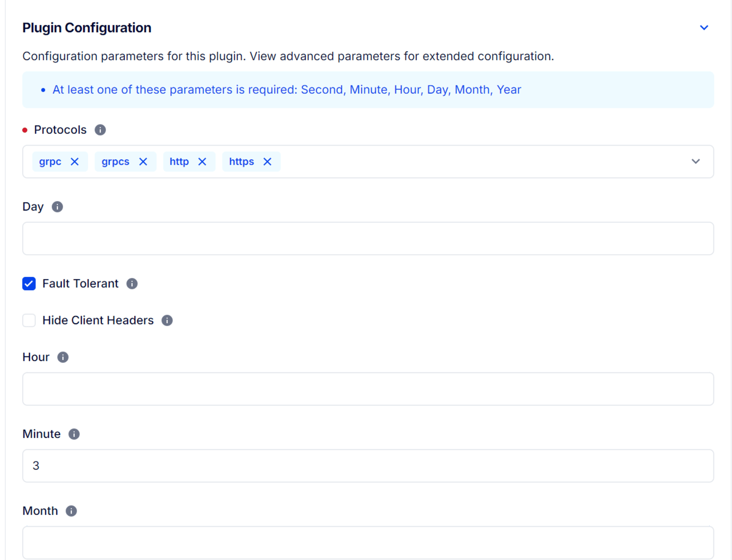
Task: Remove https protocol tag
Action: pos(268,161)
